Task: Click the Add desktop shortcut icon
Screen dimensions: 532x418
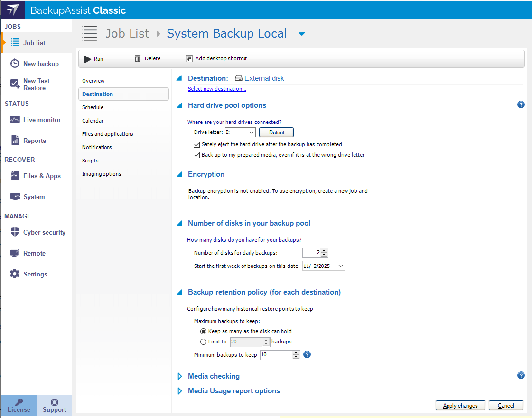Action: click(x=189, y=58)
